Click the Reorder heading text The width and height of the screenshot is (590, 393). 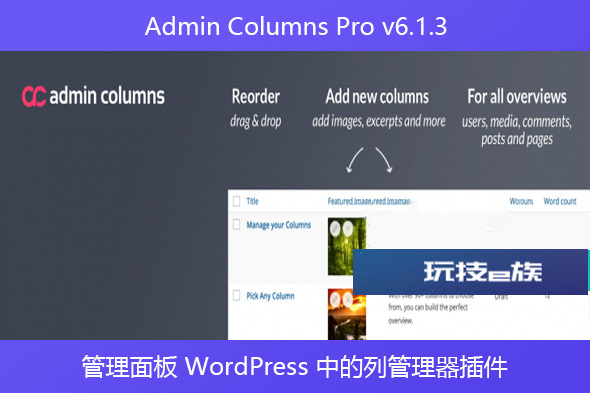tap(255, 96)
